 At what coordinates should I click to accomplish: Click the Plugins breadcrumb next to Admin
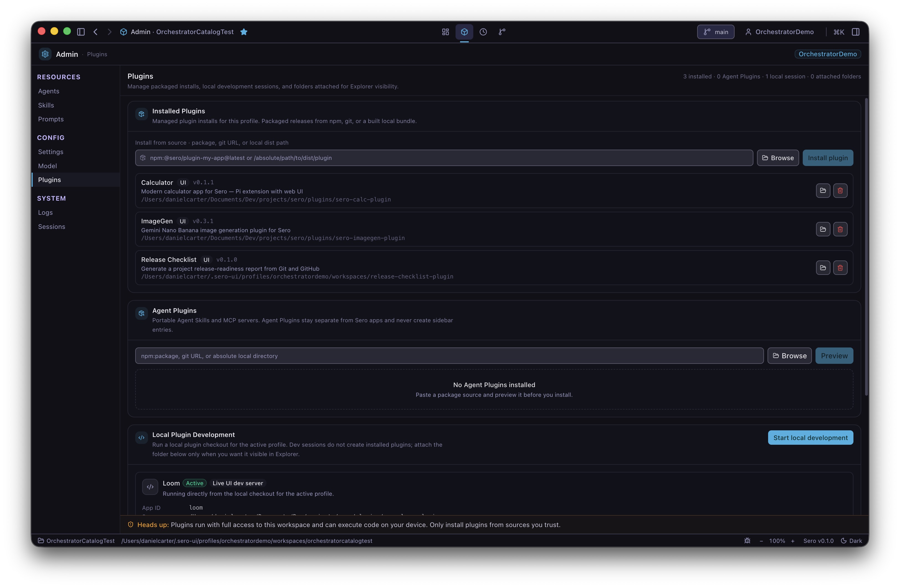coord(97,54)
